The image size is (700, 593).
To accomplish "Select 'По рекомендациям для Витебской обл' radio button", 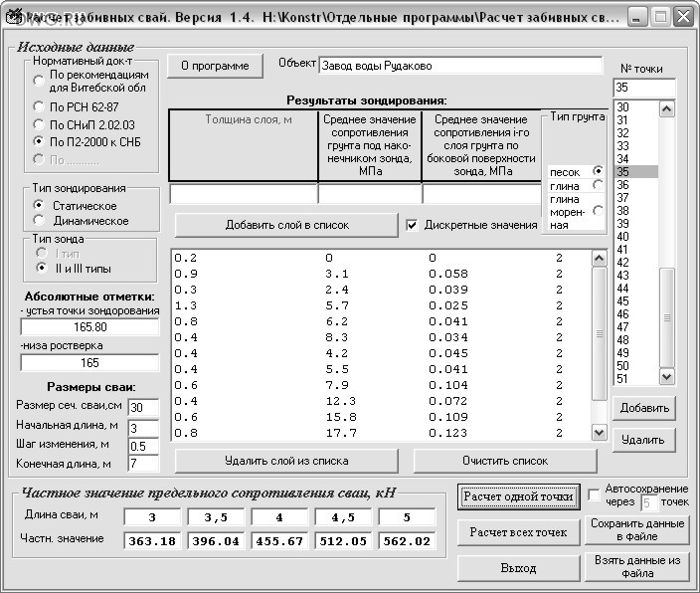I will (x=39, y=81).
